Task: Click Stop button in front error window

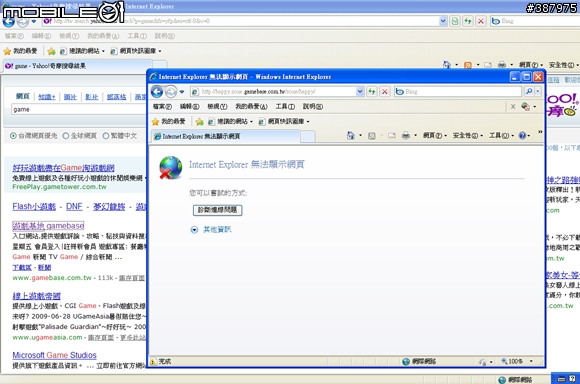Action: 385,91
